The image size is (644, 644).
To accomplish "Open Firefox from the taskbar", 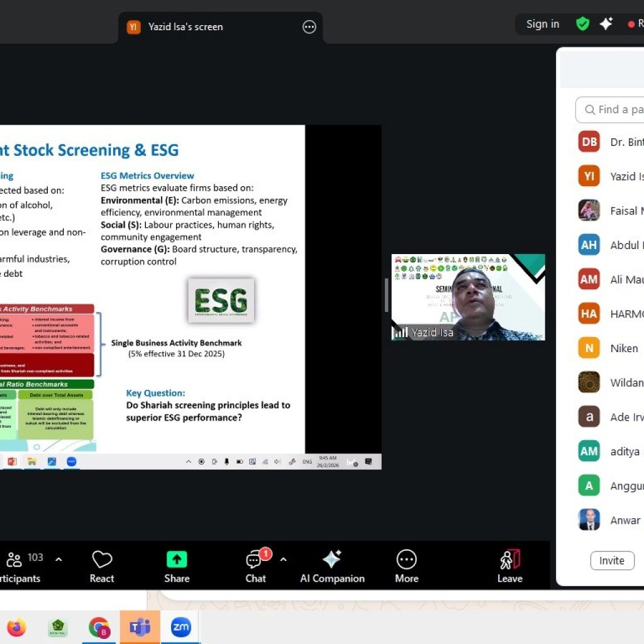I will pos(17,627).
